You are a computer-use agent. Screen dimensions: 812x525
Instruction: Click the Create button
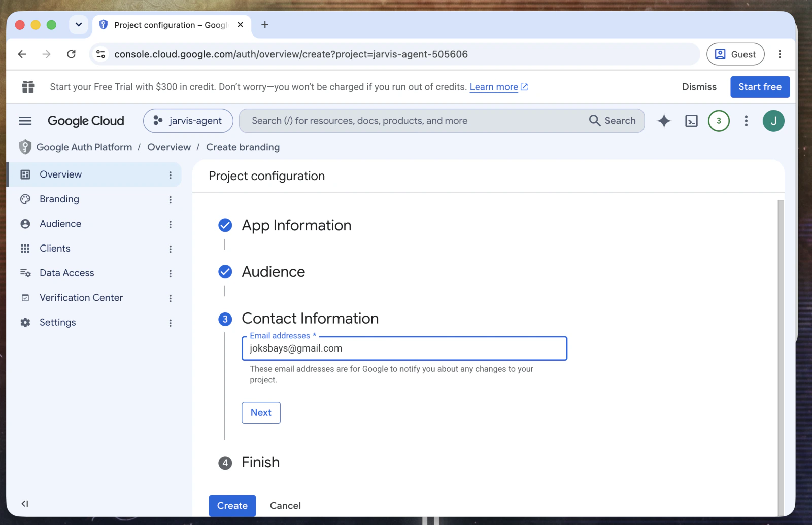[x=232, y=506]
